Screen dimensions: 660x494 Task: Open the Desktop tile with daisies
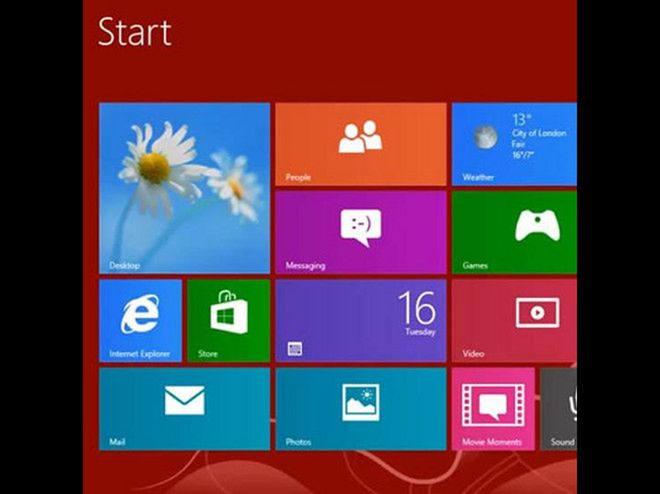click(184, 188)
